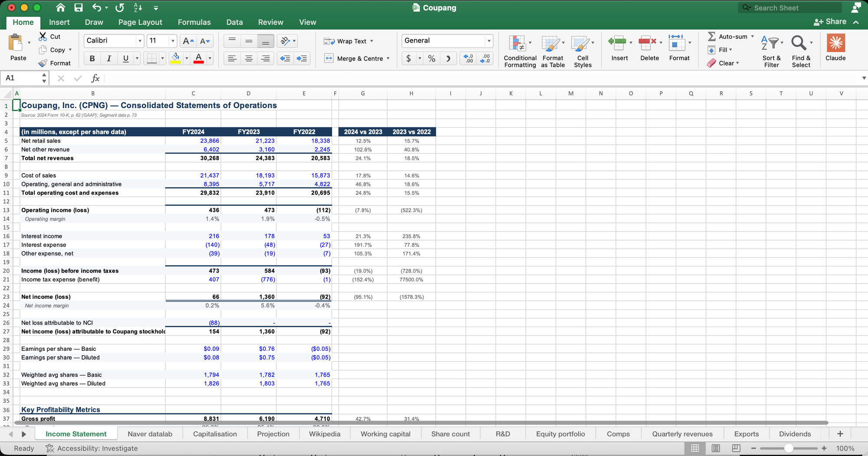The image size is (868, 456).
Task: Expand the Clear dropdown arrow
Action: [737, 63]
